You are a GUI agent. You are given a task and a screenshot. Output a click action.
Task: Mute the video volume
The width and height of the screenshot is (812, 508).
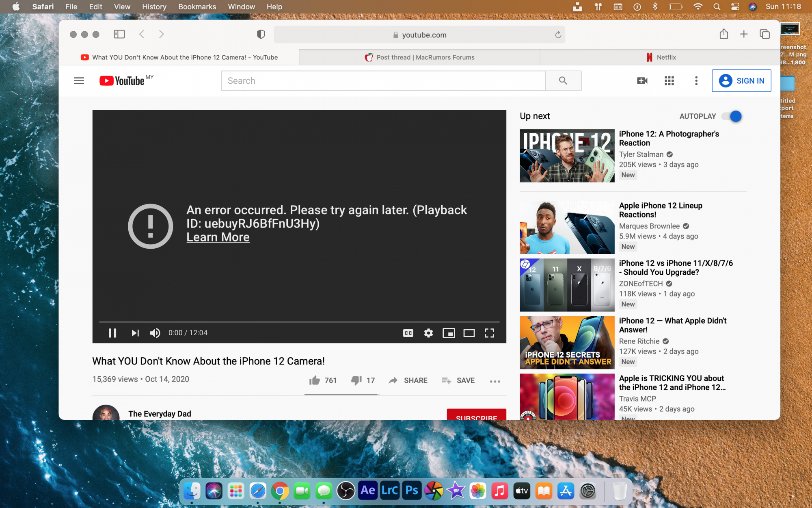pyautogui.click(x=155, y=333)
